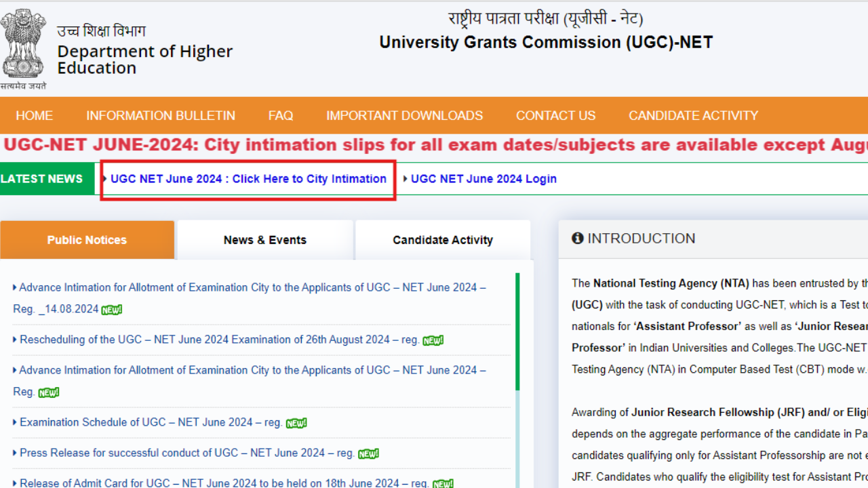Click the red scrolling city intimation announcement
Viewport: 868px width, 488px height.
[435, 145]
